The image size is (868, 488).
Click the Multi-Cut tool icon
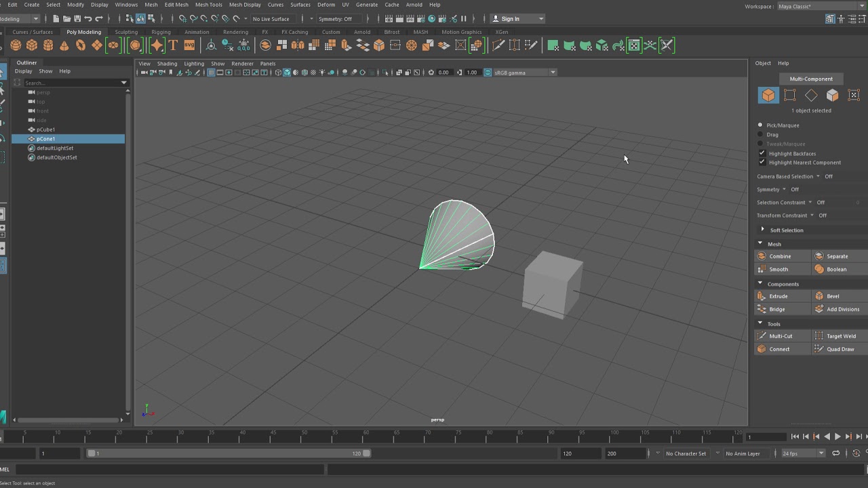(x=762, y=336)
